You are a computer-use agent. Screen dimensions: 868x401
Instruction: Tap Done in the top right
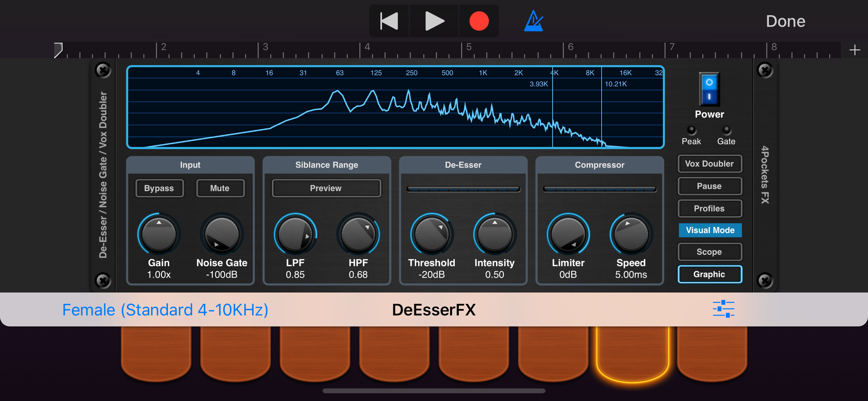click(x=785, y=21)
